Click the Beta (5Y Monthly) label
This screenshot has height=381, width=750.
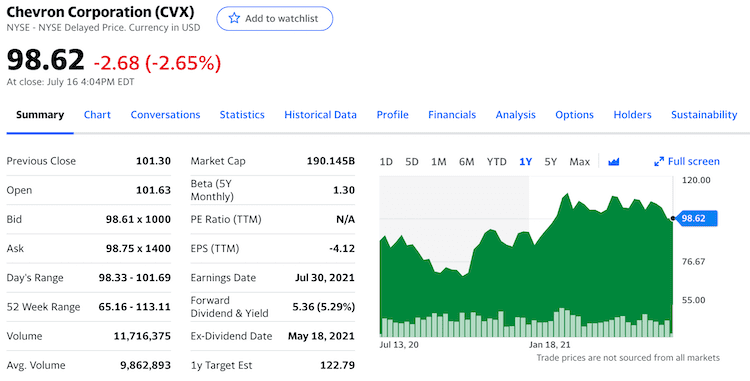(212, 190)
